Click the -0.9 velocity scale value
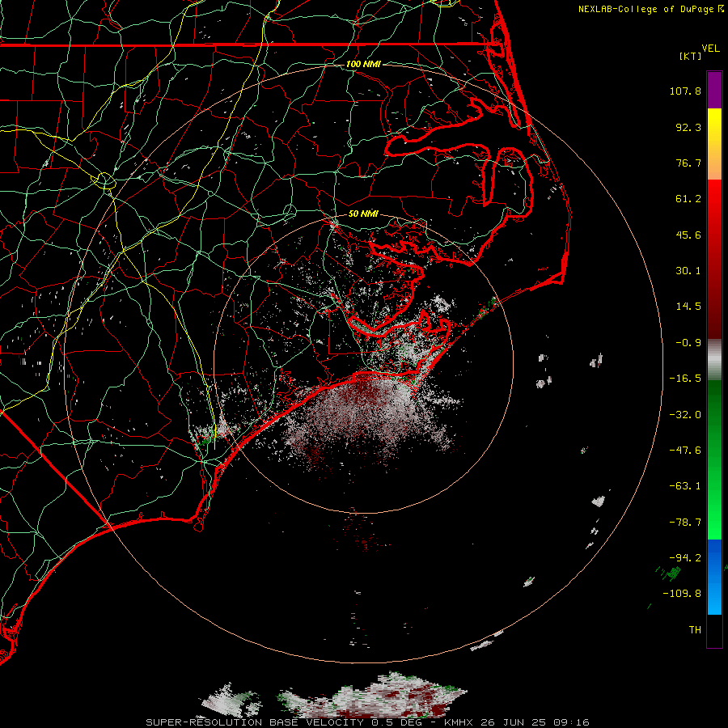 point(688,343)
